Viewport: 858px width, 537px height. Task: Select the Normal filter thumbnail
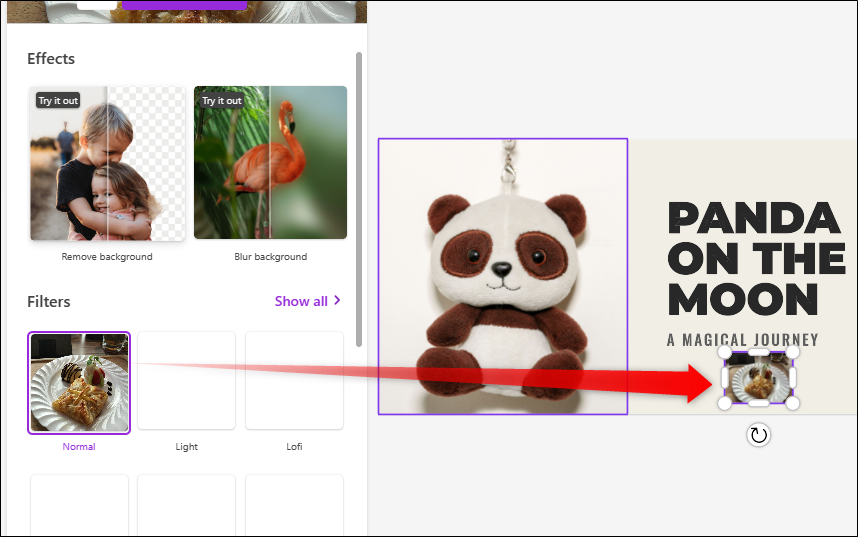point(79,383)
